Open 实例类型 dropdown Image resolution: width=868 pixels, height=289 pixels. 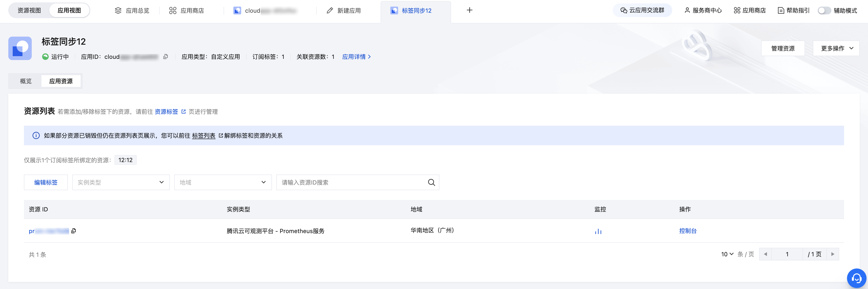coord(121,182)
